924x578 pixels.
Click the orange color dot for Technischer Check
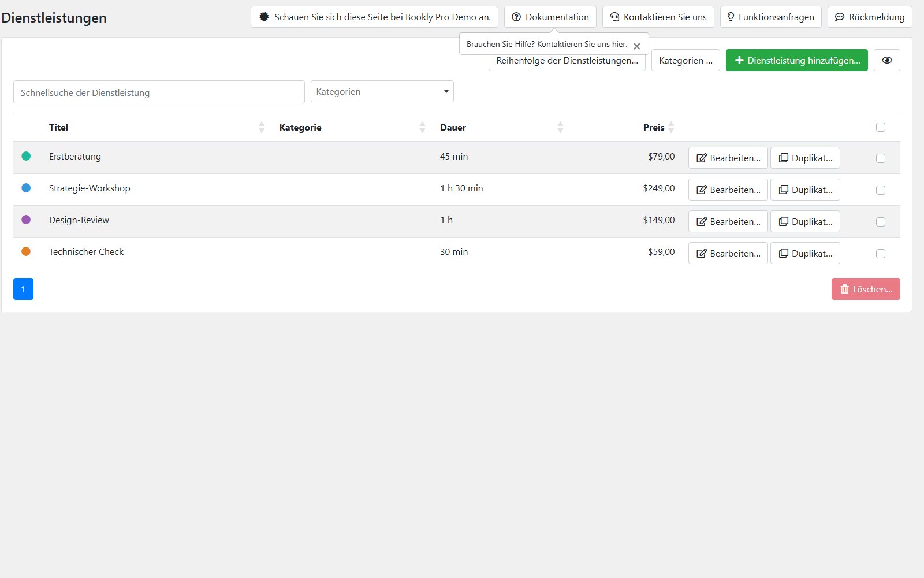[26, 251]
